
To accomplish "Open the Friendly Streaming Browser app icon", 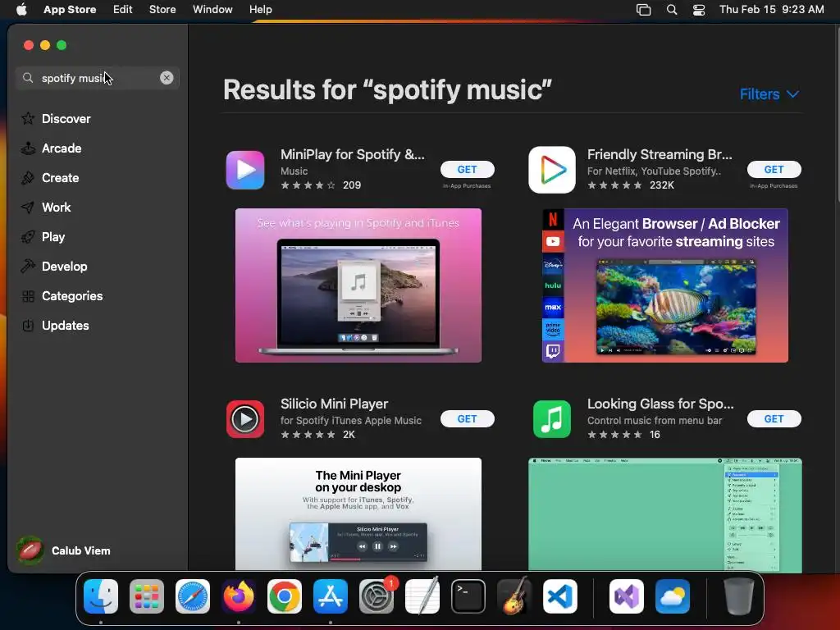I will 552,171.
